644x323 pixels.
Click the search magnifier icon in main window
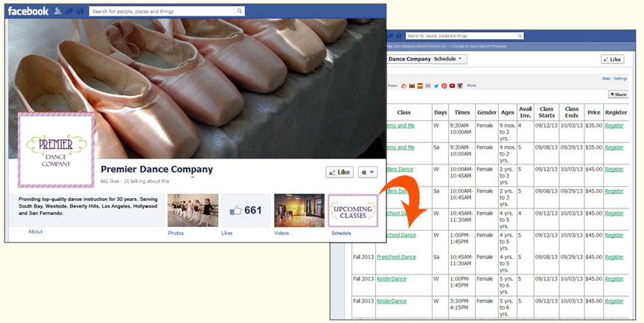pyautogui.click(x=238, y=12)
